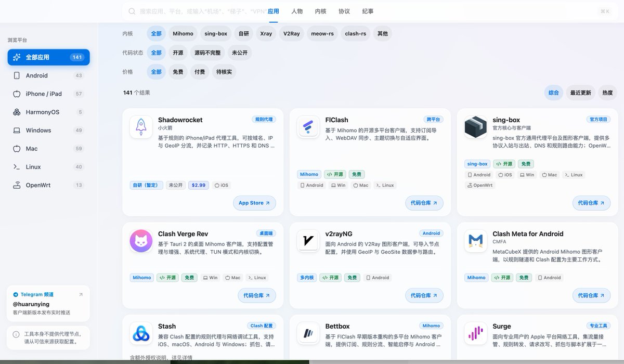
Task: Click the FlClash app icon
Action: (308, 126)
